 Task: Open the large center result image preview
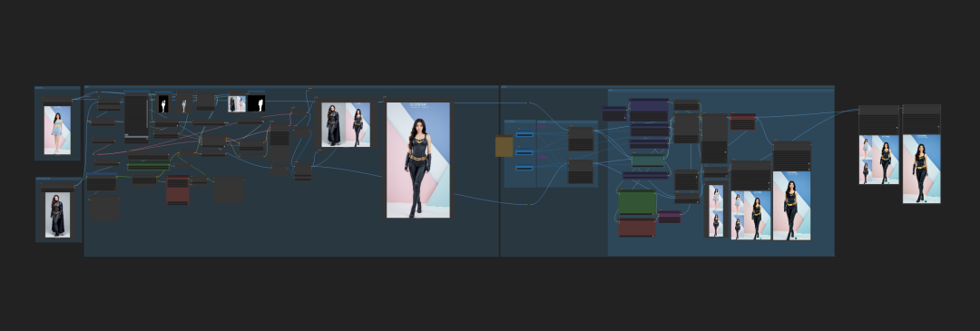pyautogui.click(x=418, y=161)
